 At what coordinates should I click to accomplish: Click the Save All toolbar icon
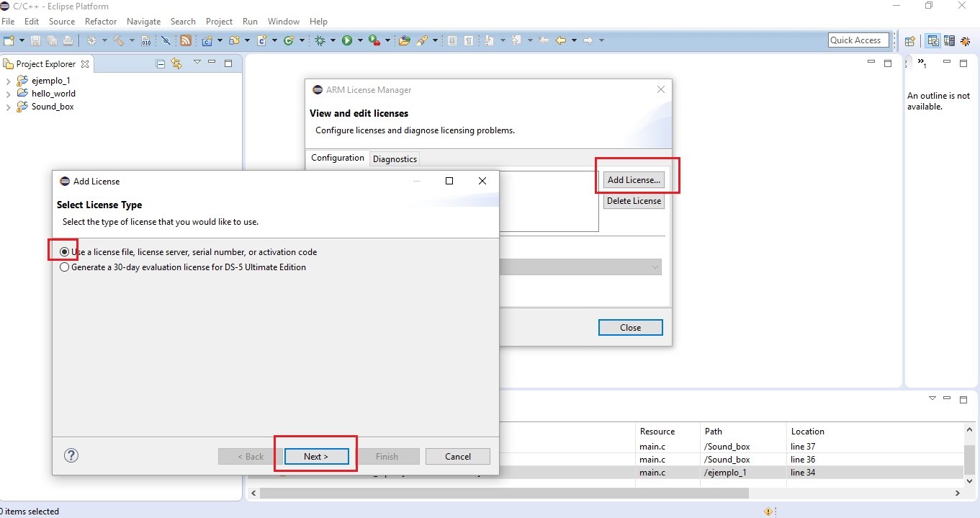pos(52,40)
